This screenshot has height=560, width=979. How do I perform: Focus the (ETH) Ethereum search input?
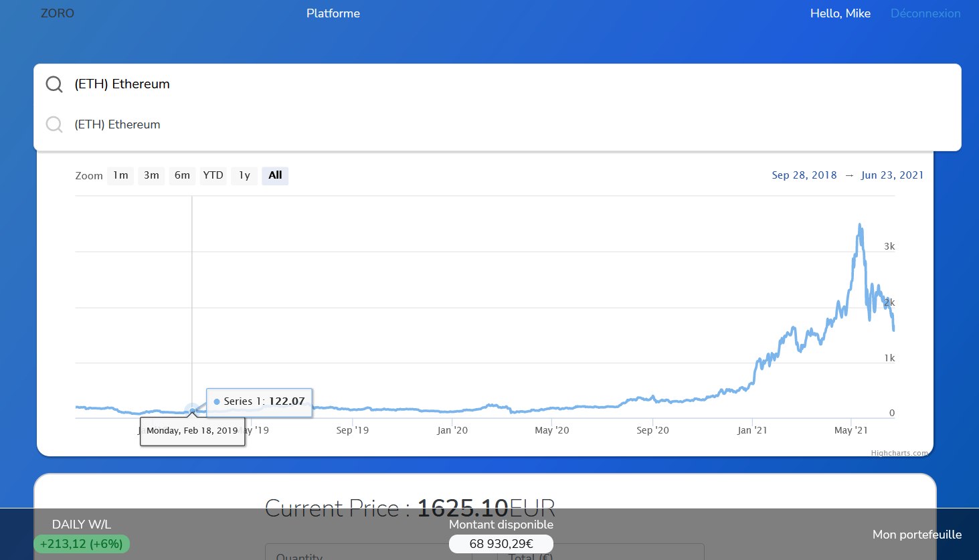[x=497, y=84]
